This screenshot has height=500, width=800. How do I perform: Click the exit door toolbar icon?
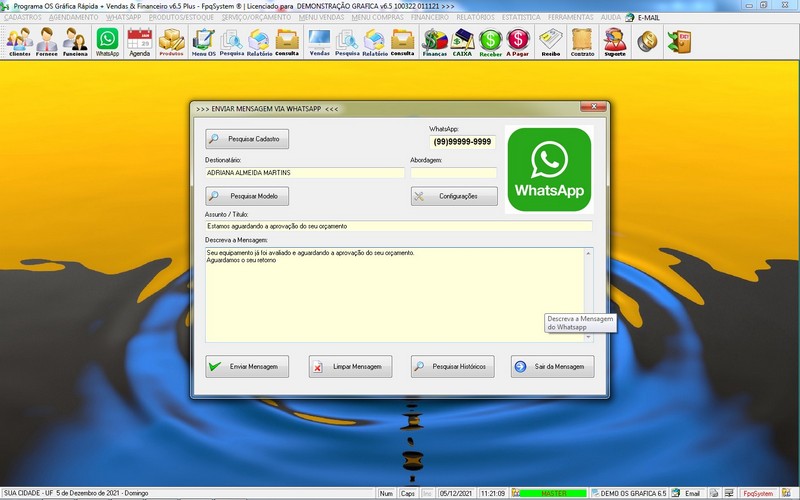pyautogui.click(x=679, y=42)
